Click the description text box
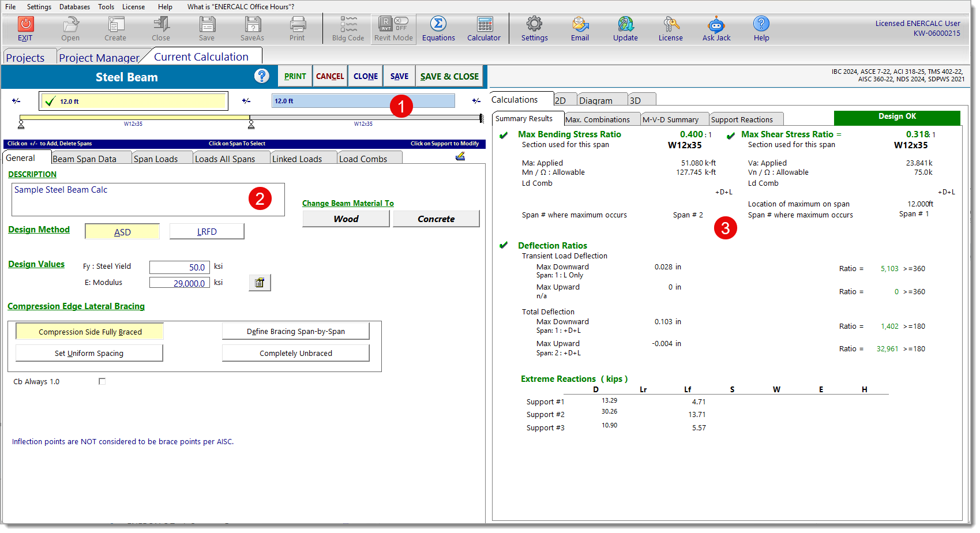The height and width of the screenshot is (533, 980). (148, 200)
